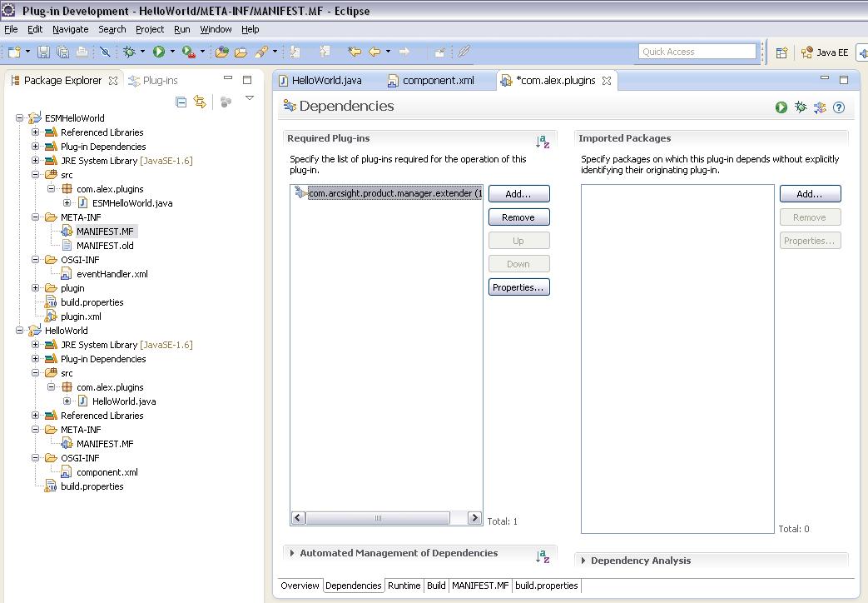This screenshot has height=603, width=868.
Task: Toggle alphabetical sort in Automated Management section
Action: coord(543,556)
